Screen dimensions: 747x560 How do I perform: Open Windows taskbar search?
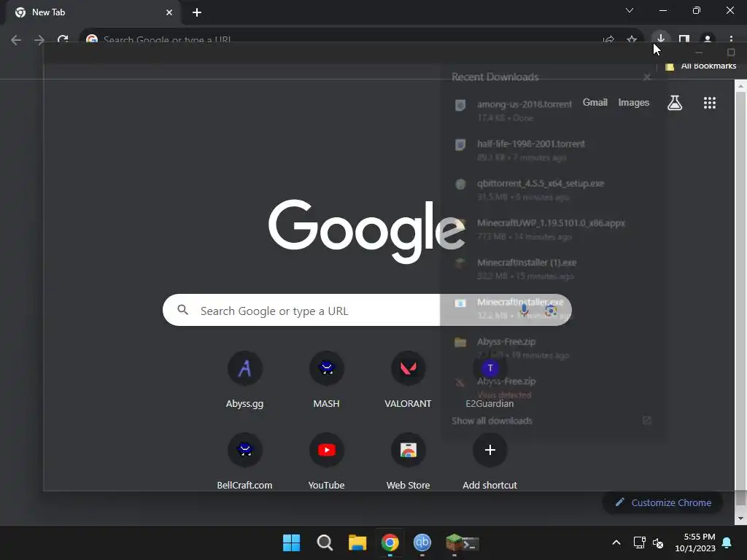325,542
